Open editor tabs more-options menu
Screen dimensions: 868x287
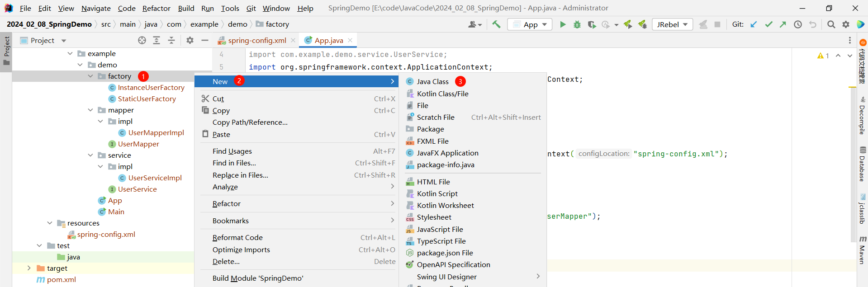(850, 40)
